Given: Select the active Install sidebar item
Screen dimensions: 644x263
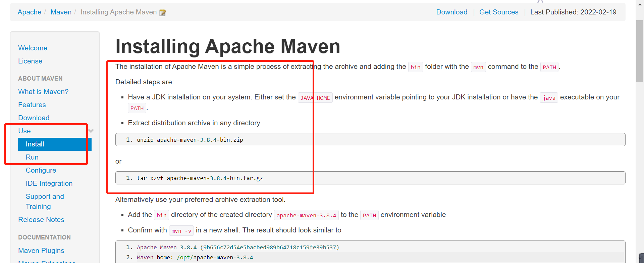Looking at the screenshot, I should [x=55, y=144].
